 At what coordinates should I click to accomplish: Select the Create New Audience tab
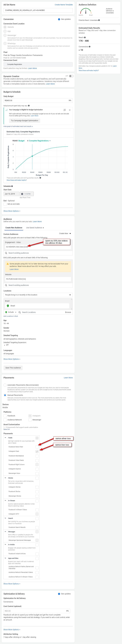[x=14, y=228]
